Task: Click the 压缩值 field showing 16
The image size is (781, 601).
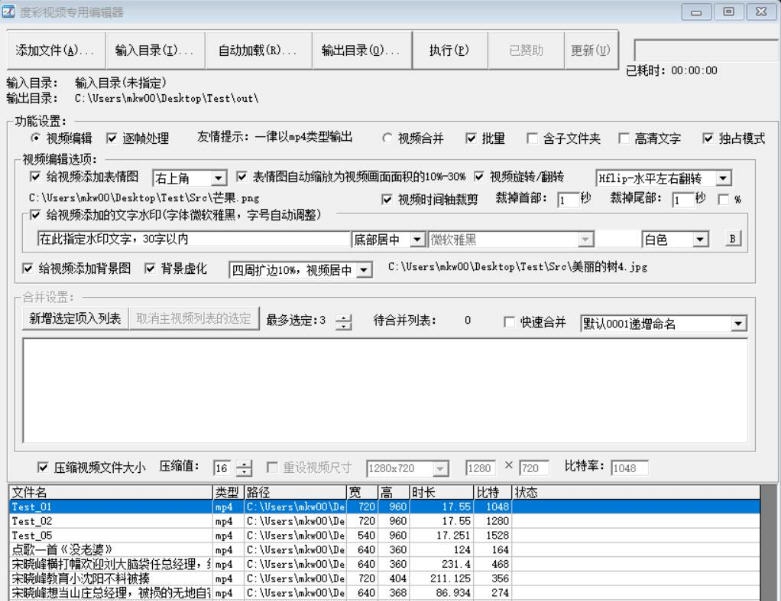Action: pyautogui.click(x=224, y=468)
